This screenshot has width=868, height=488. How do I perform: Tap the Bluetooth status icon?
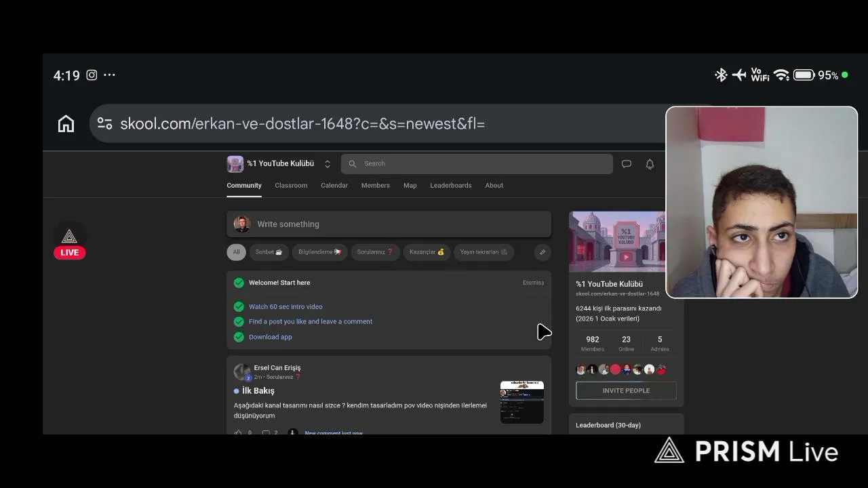point(721,75)
